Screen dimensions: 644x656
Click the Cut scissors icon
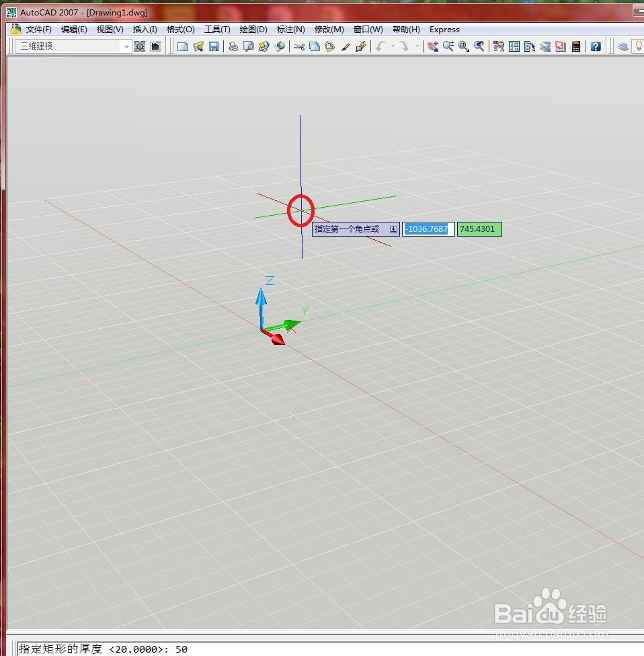298,46
